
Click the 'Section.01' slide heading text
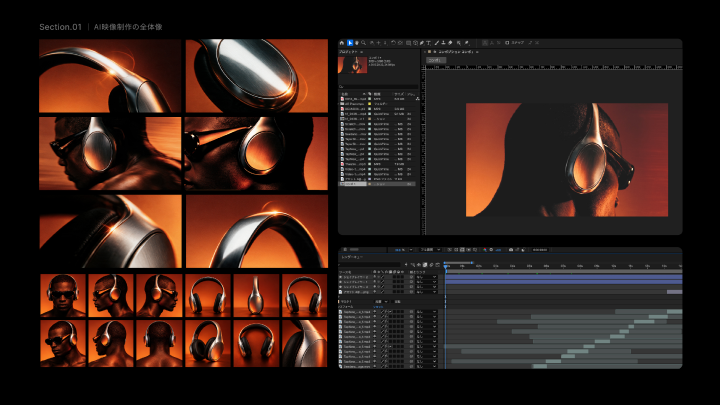[x=61, y=27]
